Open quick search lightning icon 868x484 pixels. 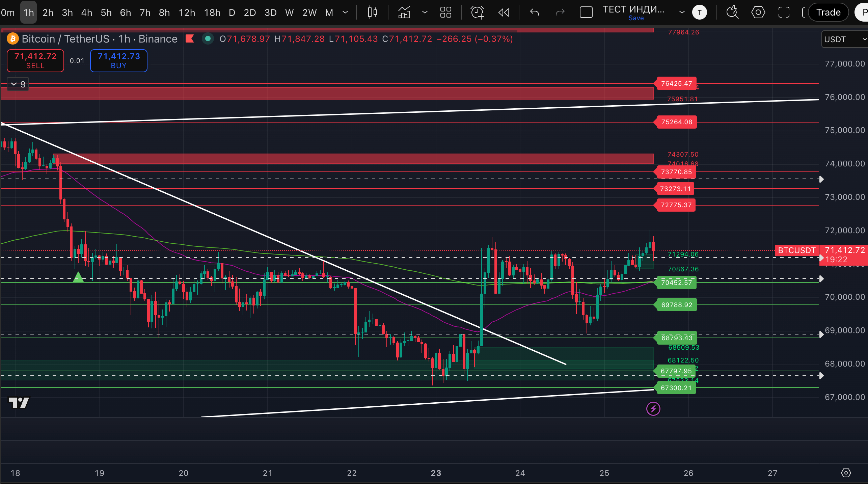[732, 12]
